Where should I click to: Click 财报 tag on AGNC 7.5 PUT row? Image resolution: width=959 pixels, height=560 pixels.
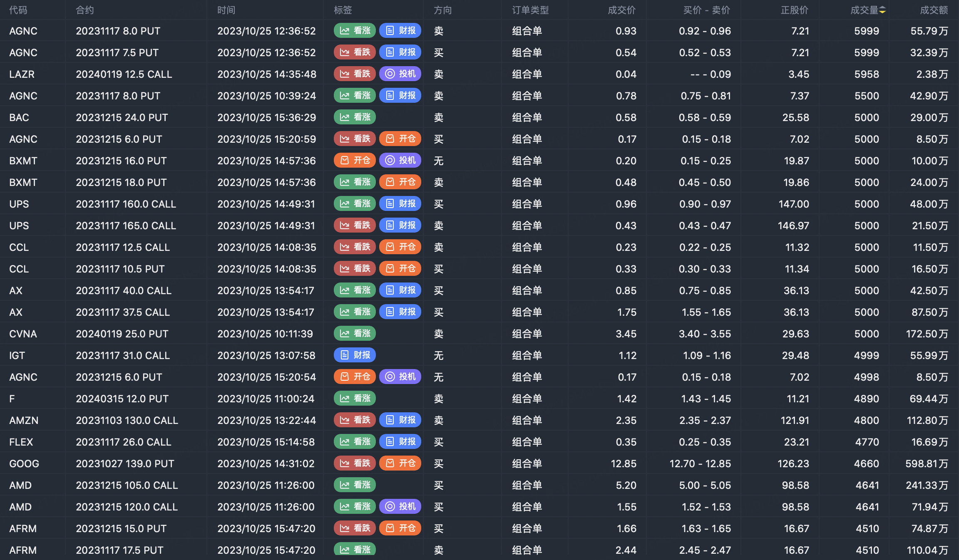(x=400, y=52)
